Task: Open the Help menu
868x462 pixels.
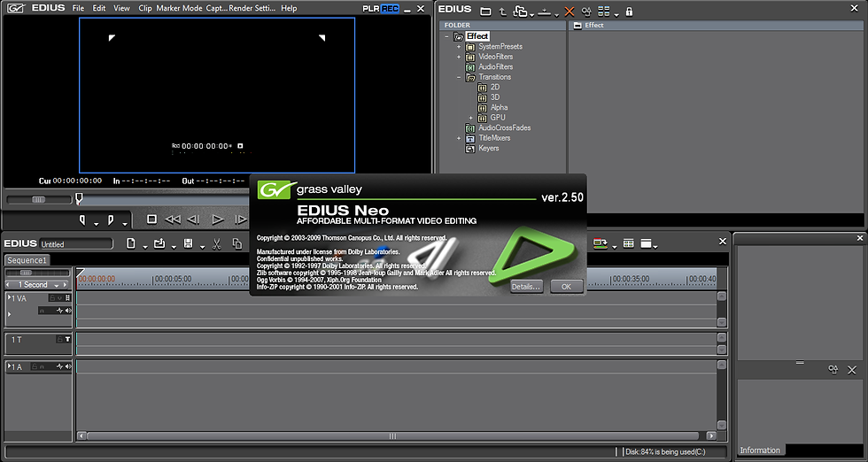Action: [x=289, y=8]
